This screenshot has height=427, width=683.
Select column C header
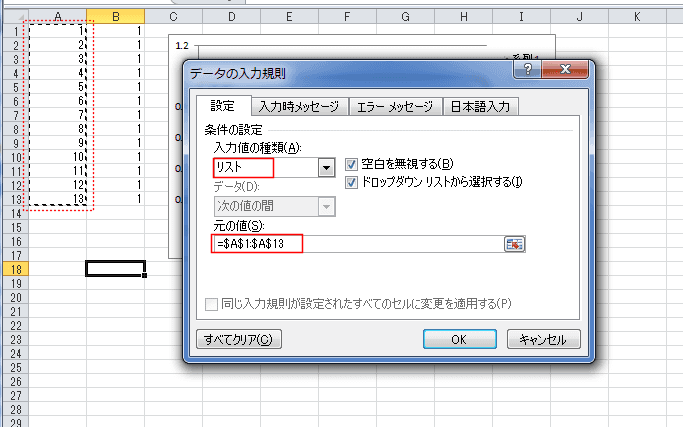(173, 17)
